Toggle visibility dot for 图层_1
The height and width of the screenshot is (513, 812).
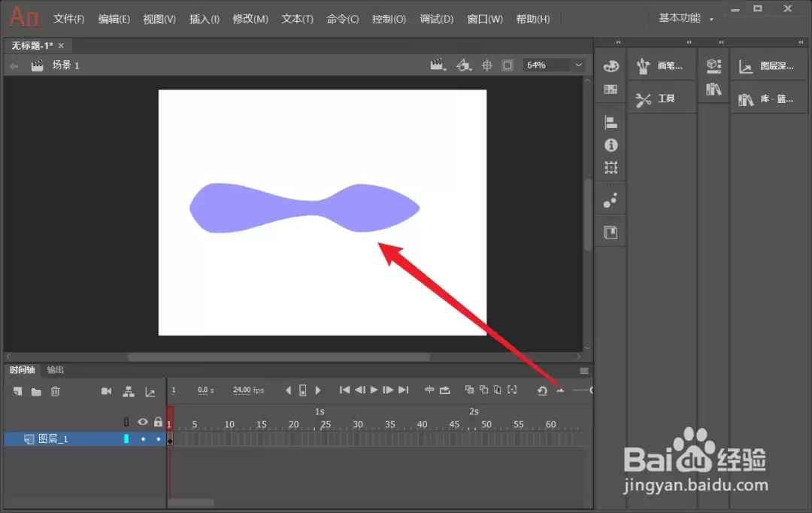143,439
